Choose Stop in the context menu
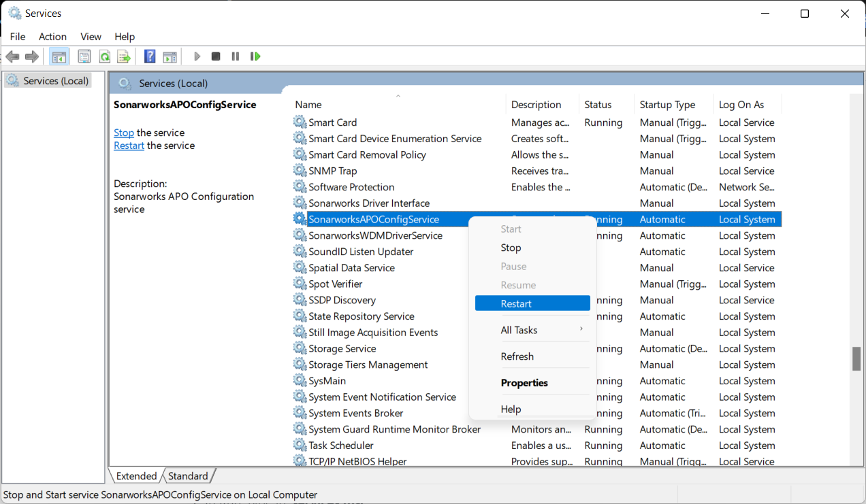 pos(532,248)
